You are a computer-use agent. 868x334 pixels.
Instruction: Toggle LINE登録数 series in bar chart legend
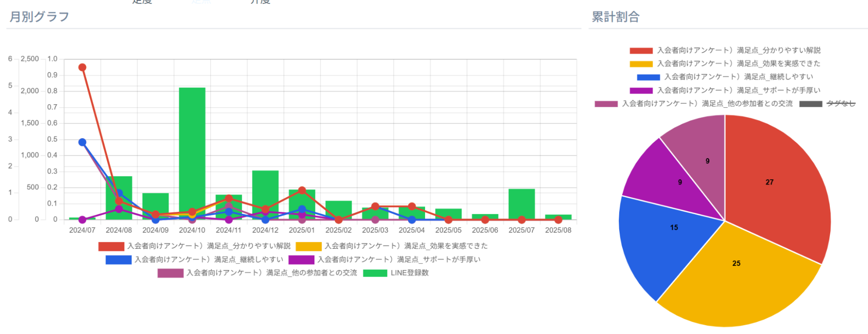(396, 273)
